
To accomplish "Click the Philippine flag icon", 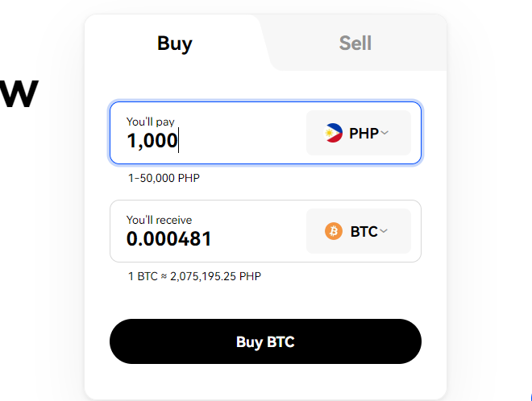I will 334,133.
